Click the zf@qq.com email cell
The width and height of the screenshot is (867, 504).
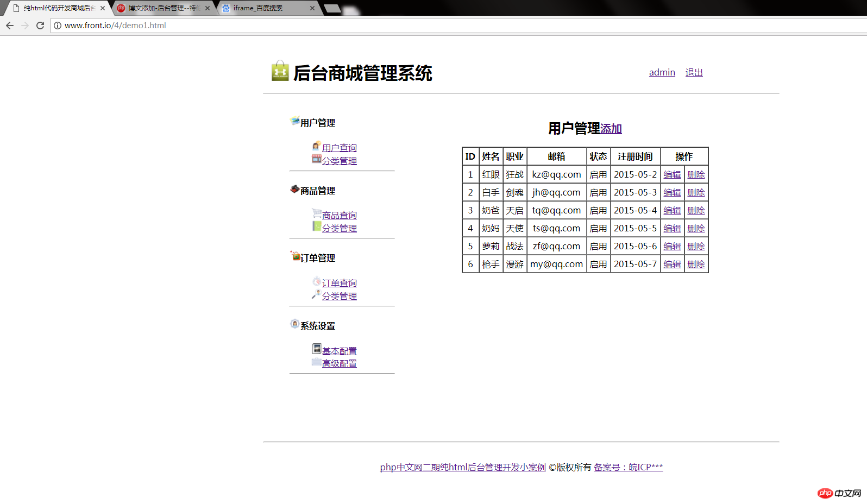557,246
